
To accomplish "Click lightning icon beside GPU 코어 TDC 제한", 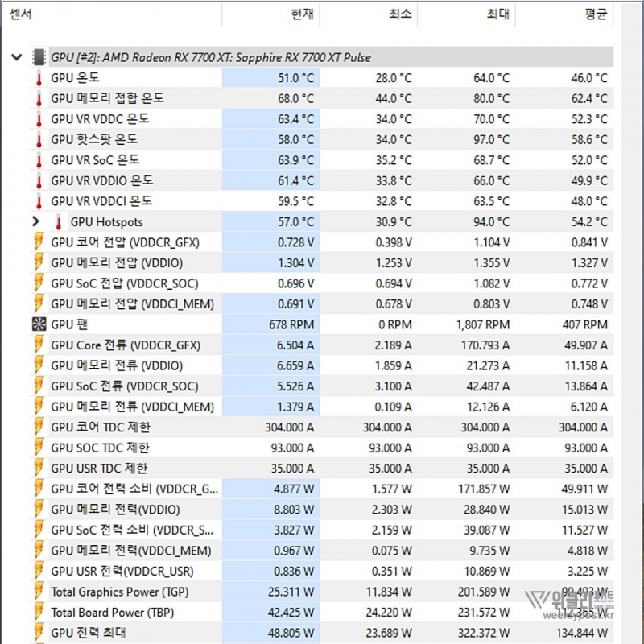I will tap(38, 427).
